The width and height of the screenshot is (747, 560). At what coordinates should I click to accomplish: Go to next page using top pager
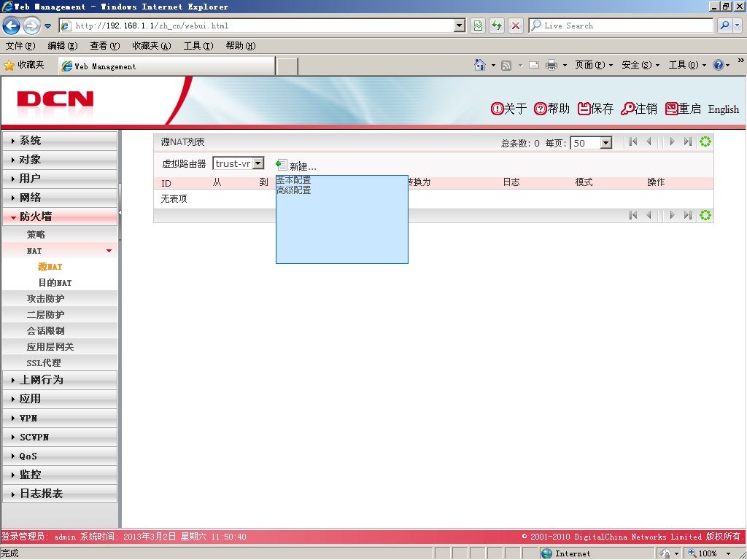[x=672, y=141]
